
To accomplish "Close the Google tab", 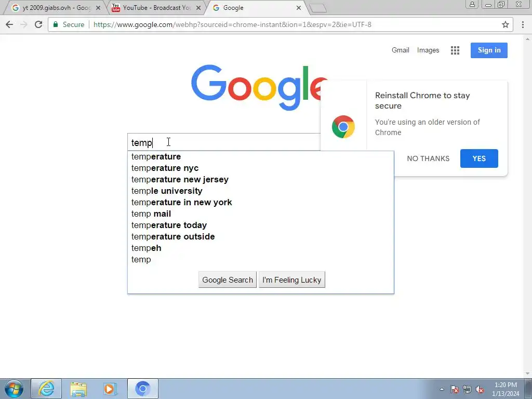I will click(x=299, y=8).
